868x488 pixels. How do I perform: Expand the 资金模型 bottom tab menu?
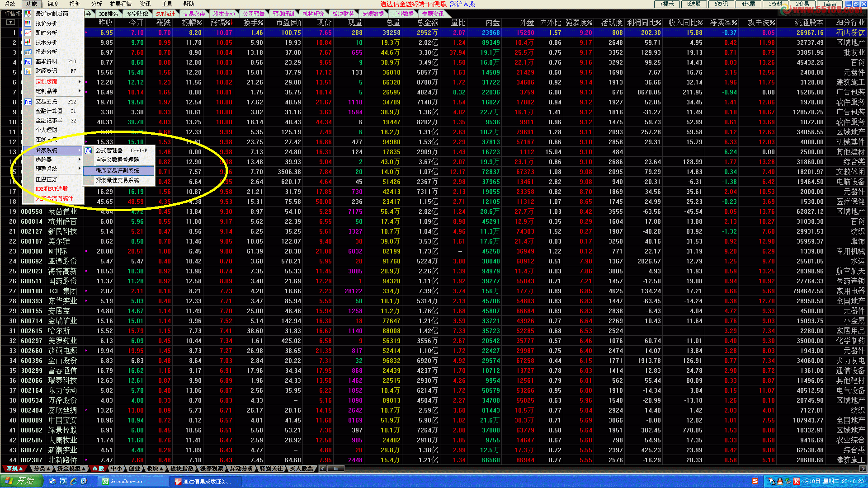72,469
